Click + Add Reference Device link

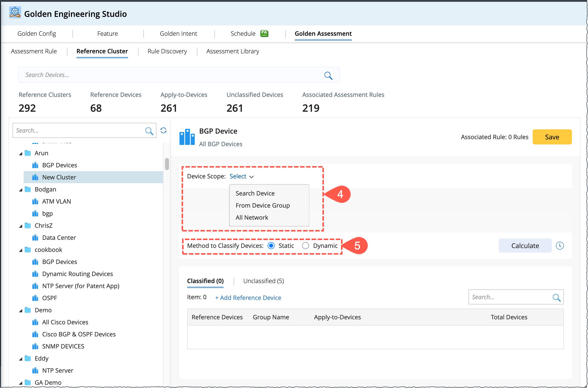248,298
